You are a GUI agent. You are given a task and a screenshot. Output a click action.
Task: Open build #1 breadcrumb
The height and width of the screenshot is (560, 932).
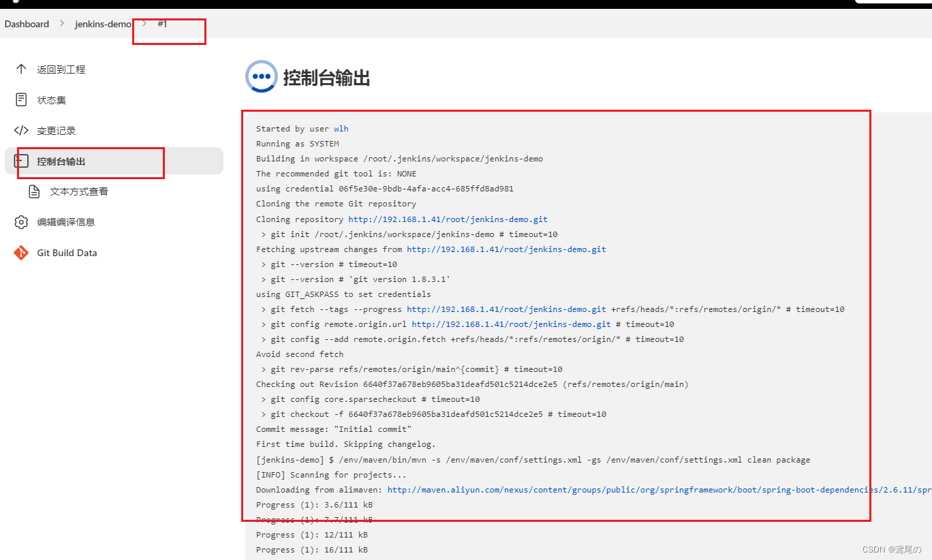(x=162, y=24)
